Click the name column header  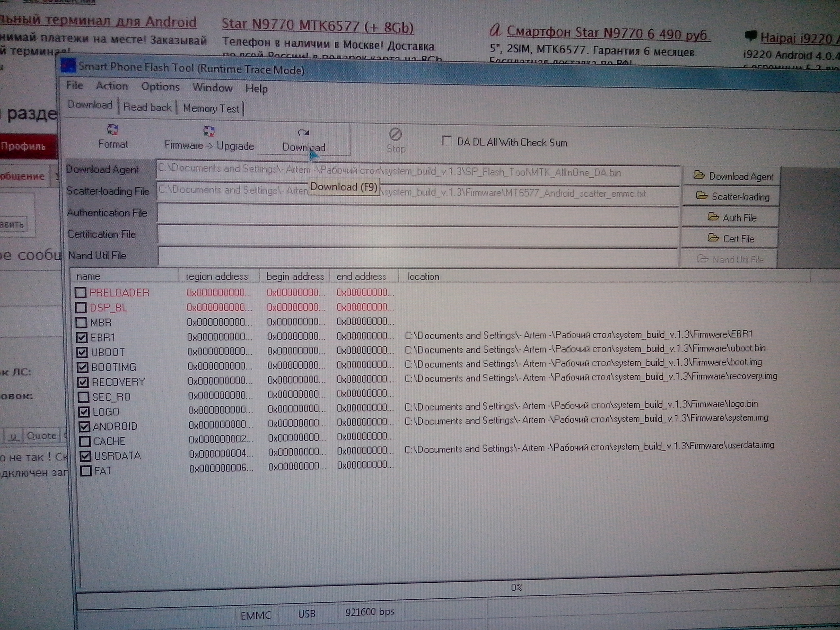125,276
